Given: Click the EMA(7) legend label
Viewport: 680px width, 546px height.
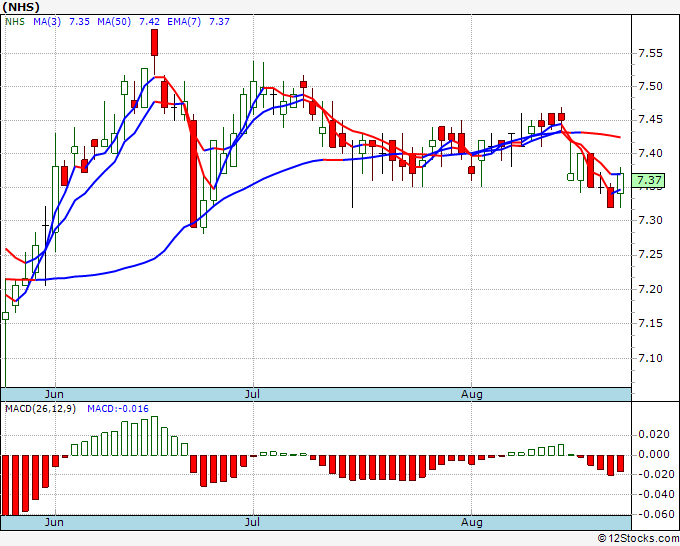Looking at the screenshot, I should pyautogui.click(x=184, y=21).
